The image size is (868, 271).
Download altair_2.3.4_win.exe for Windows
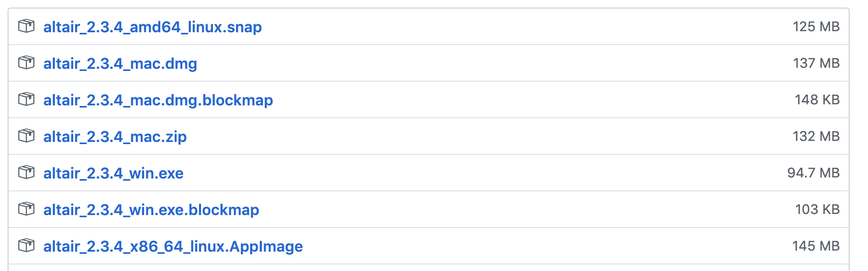click(x=113, y=173)
